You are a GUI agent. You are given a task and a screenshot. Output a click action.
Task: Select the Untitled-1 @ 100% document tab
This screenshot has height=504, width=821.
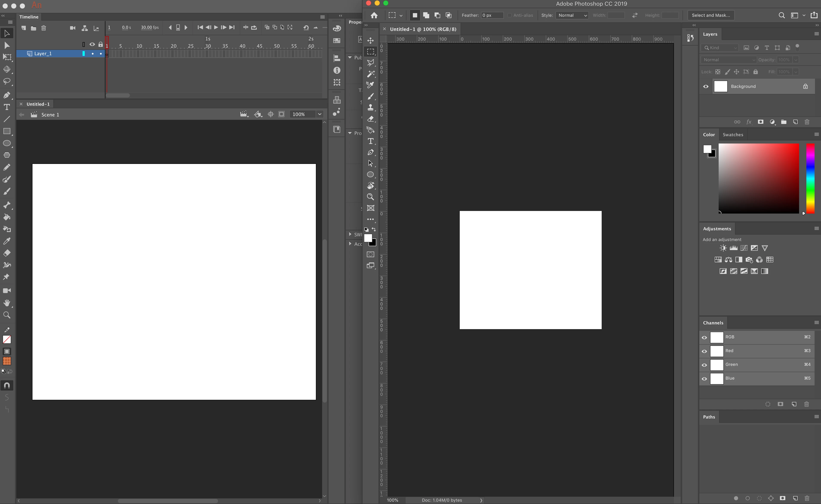click(x=423, y=29)
